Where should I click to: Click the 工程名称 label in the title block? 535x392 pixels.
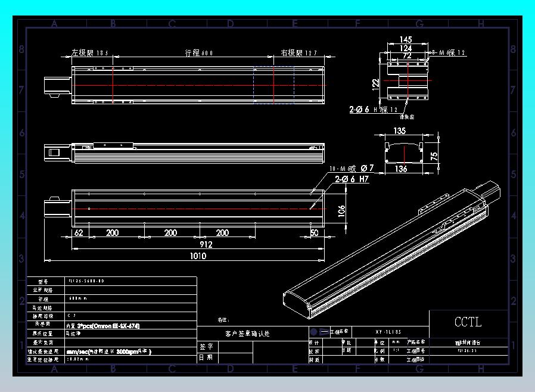pos(339,331)
